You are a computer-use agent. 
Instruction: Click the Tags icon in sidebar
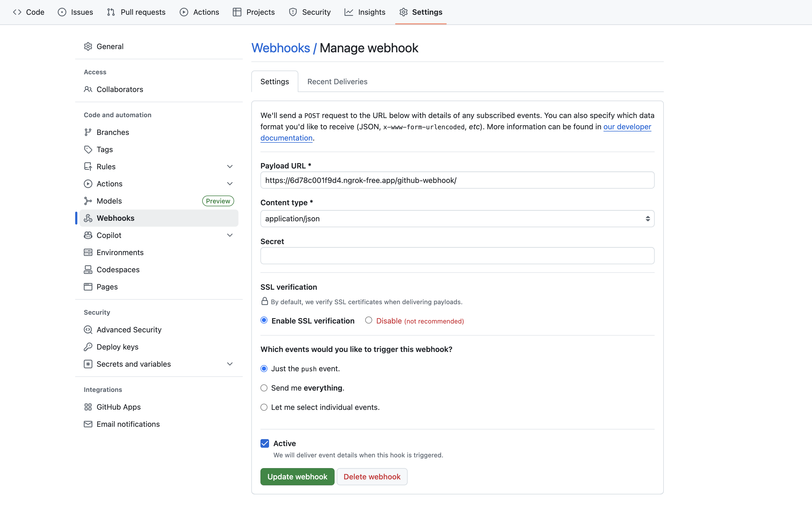coord(88,149)
